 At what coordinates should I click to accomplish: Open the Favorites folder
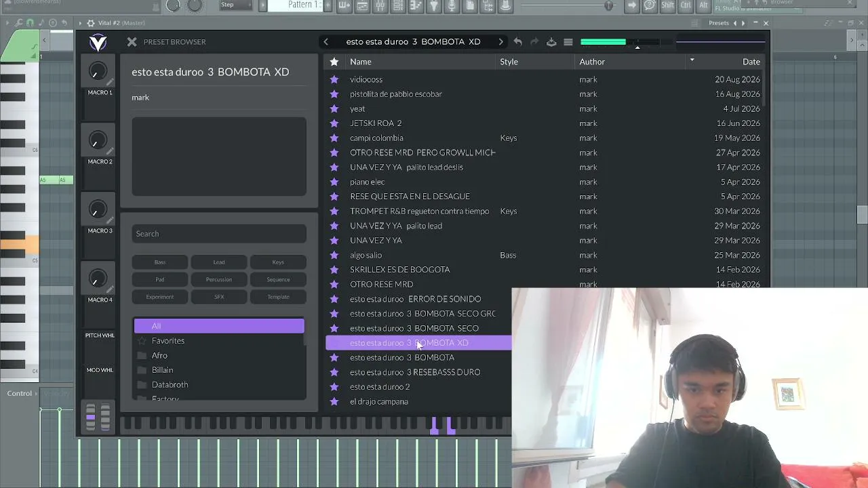219,341
